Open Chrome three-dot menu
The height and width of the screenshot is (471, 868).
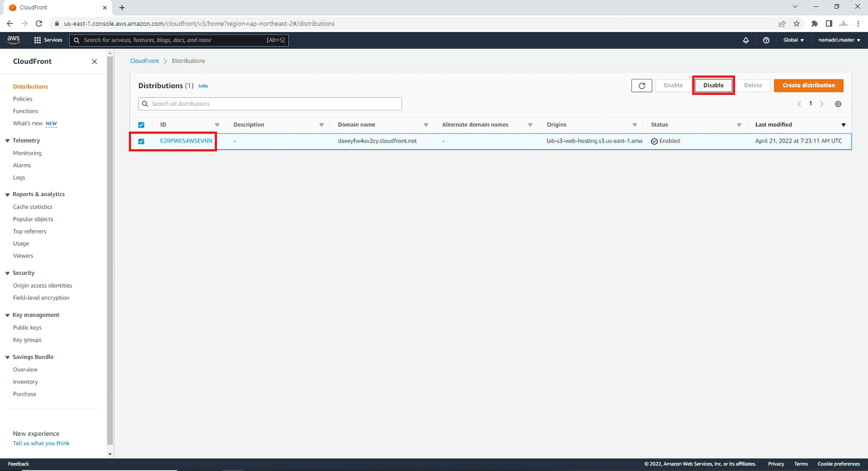(858, 23)
